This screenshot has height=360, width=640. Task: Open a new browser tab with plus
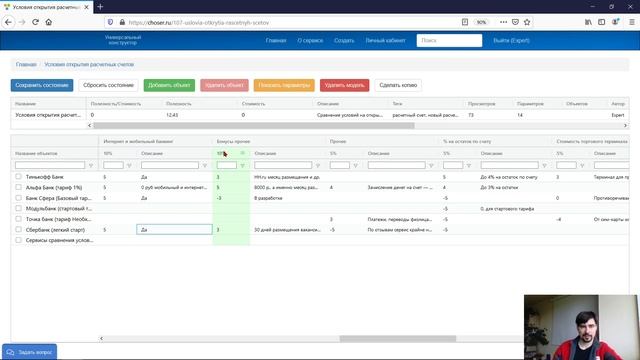[x=100, y=7]
